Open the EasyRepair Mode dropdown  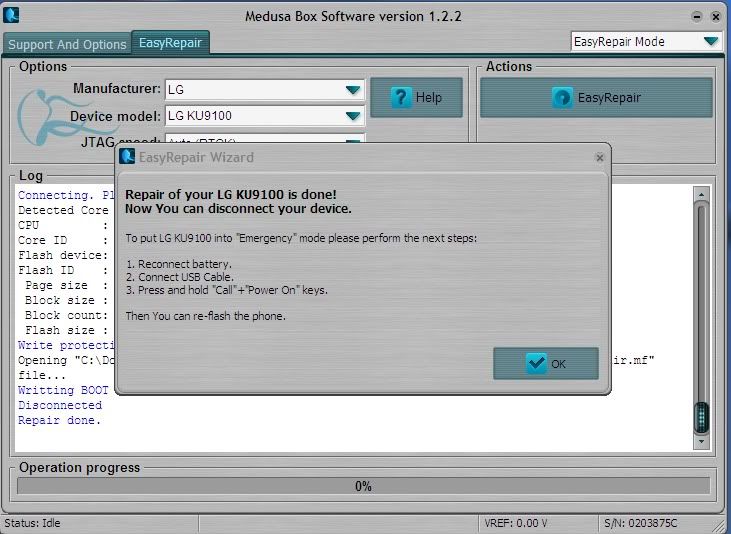tap(647, 42)
